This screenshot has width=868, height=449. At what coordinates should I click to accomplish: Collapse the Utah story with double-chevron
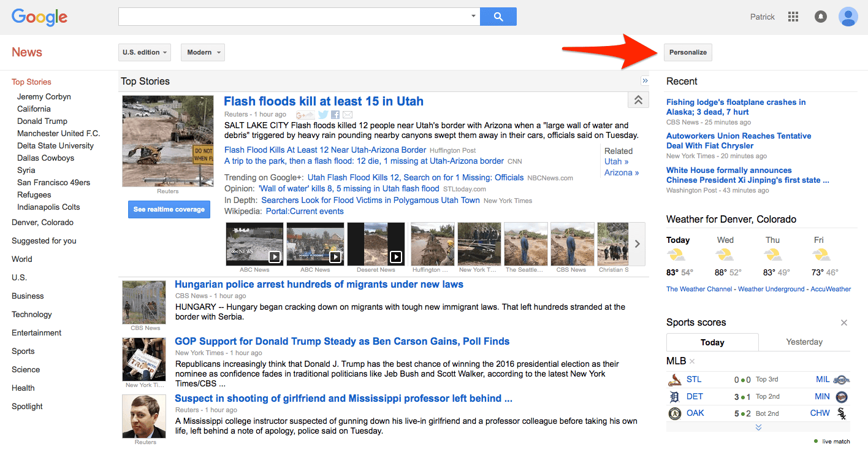click(638, 100)
